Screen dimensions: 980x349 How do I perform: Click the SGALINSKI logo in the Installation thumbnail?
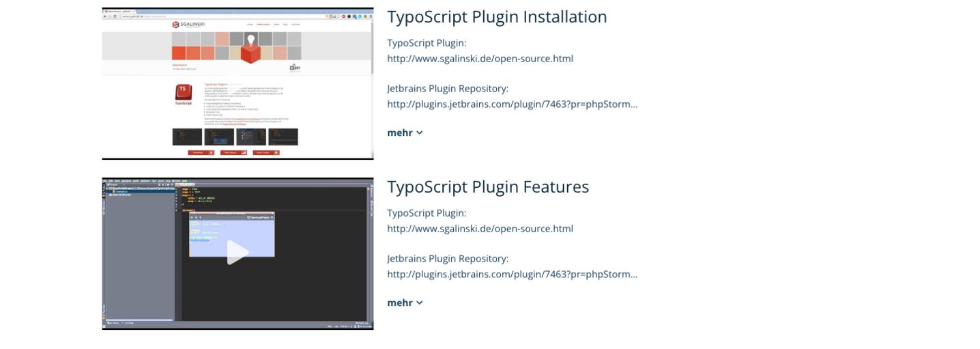point(189,25)
